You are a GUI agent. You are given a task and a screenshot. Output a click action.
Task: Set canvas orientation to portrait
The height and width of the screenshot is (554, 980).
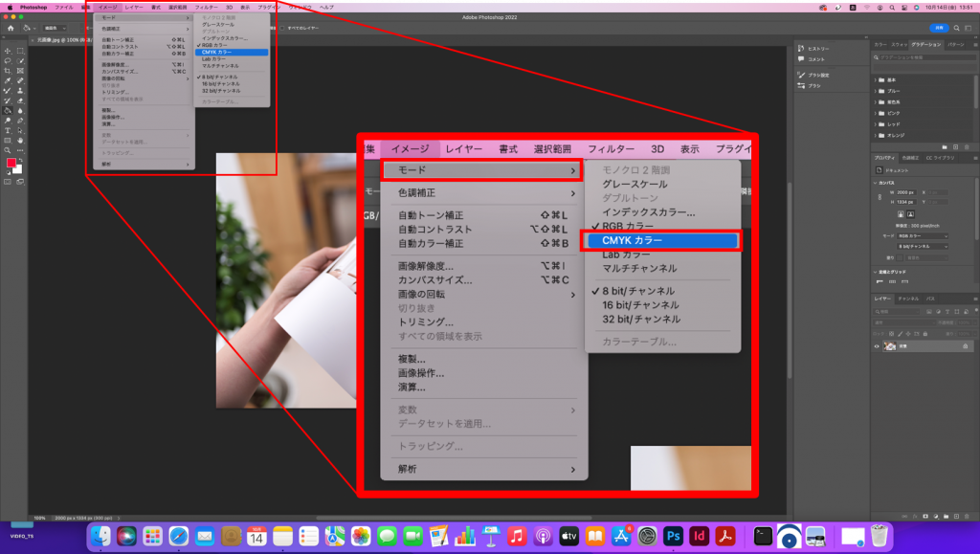point(901,213)
